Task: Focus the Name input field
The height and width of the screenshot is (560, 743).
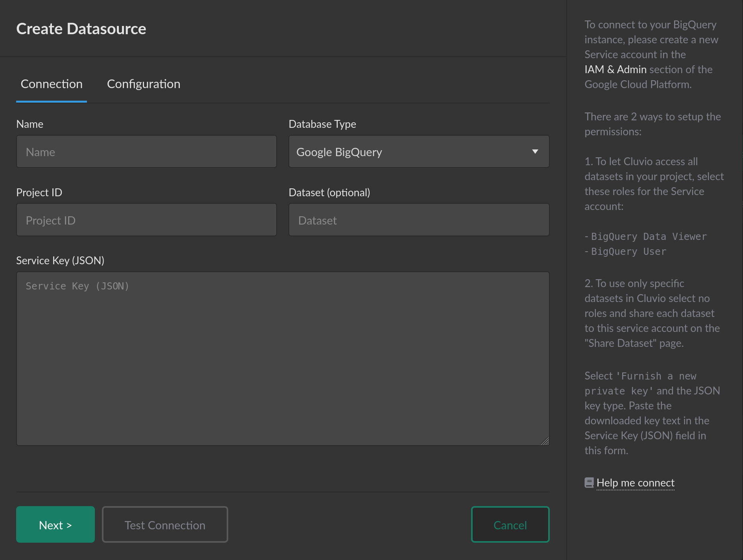Action: (x=146, y=152)
